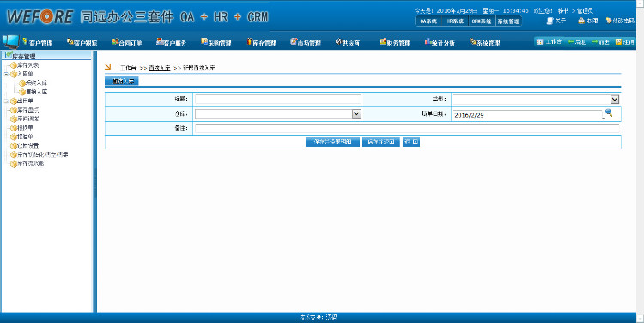Focus the 主题 subject input field
This screenshot has height=323, width=644.
click(x=278, y=99)
